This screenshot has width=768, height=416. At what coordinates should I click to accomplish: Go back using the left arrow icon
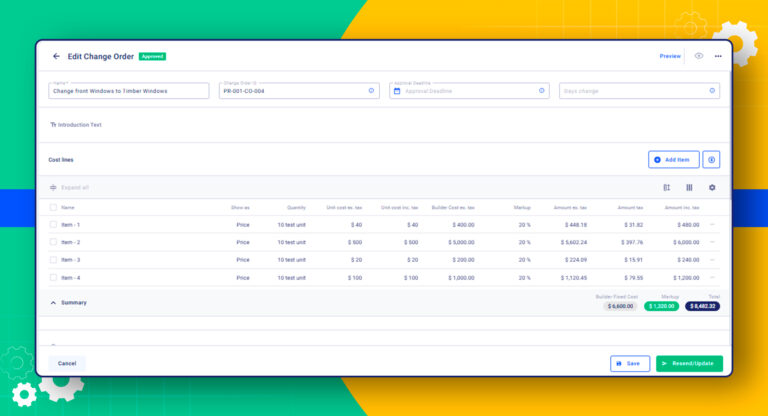(x=56, y=56)
